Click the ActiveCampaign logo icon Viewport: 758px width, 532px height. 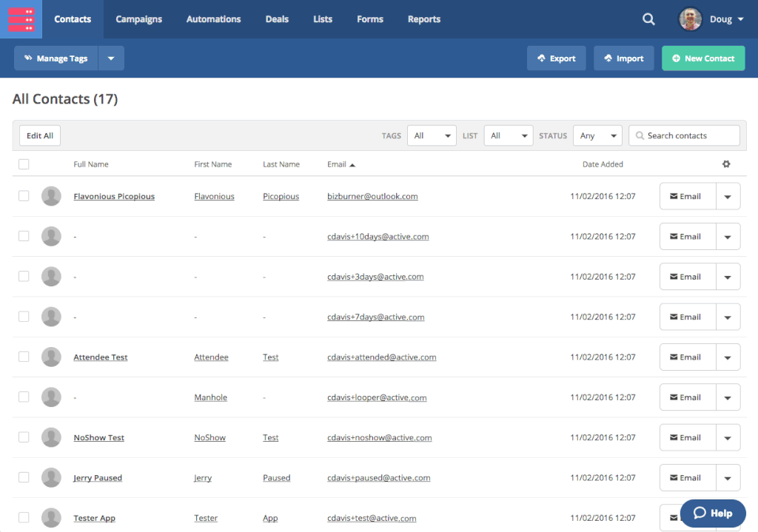pos(21,19)
